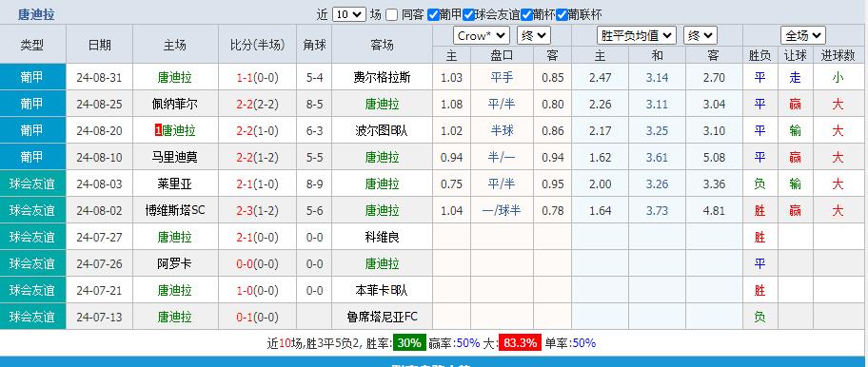Click the 盘口 column header
This screenshot has width=868, height=367.
click(x=503, y=55)
